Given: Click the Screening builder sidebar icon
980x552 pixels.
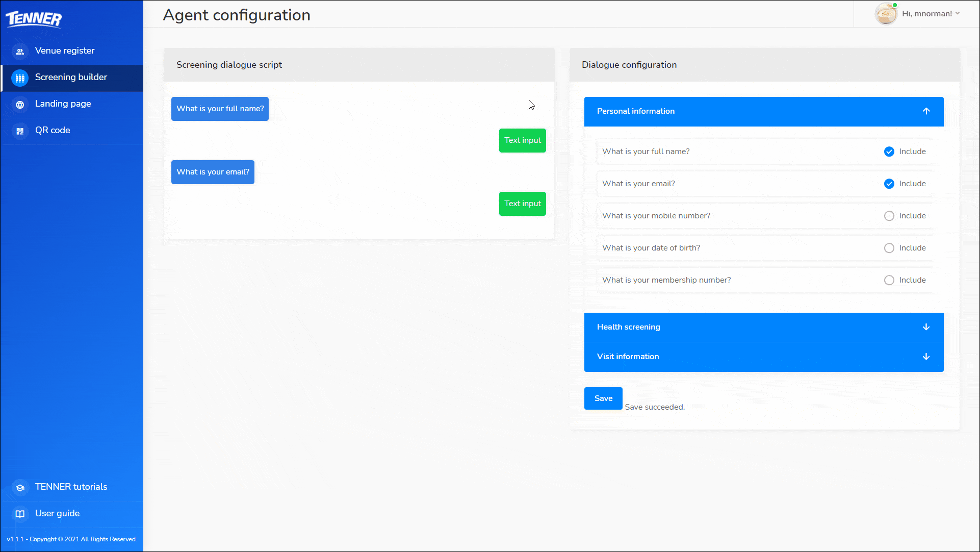Looking at the screenshot, I should (20, 78).
